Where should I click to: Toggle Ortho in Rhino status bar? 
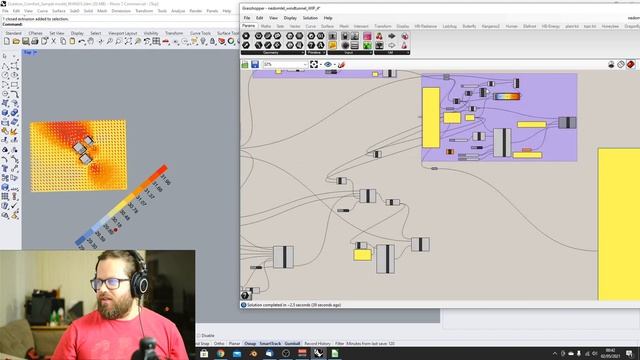[219, 344]
